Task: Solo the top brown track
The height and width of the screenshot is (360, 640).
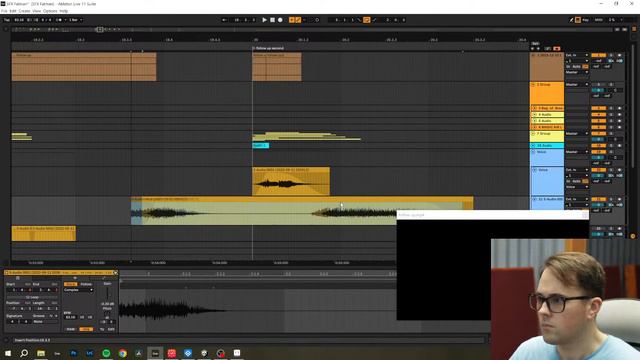Action: tap(611, 55)
